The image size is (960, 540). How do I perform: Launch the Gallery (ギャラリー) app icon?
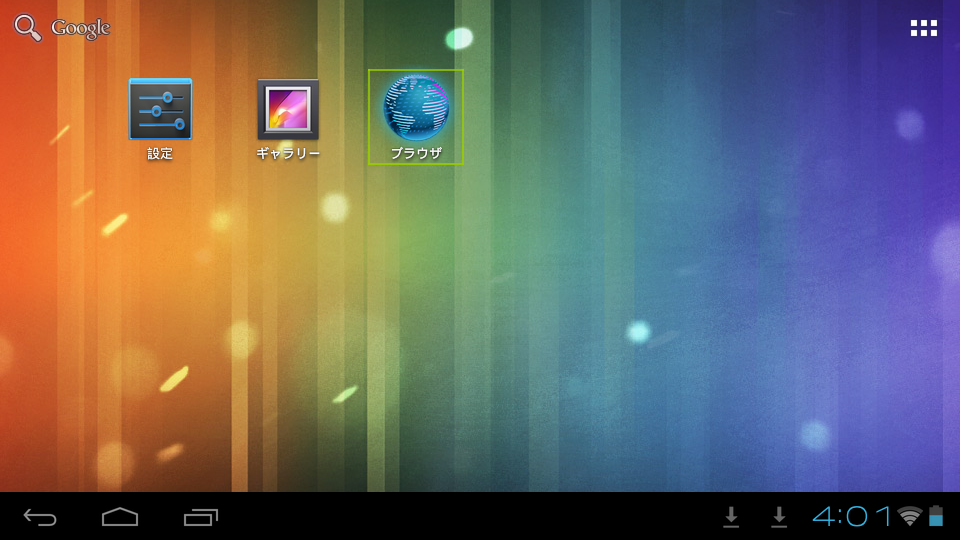[288, 109]
